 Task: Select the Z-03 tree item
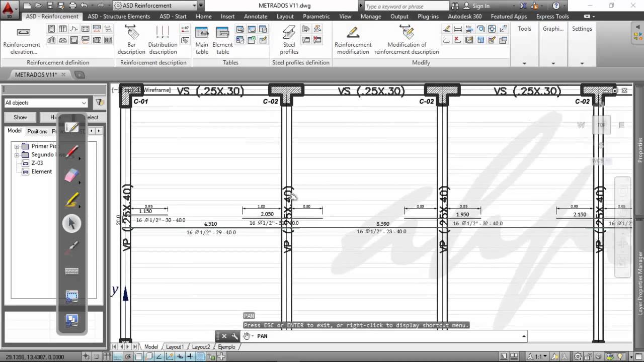pyautogui.click(x=37, y=163)
